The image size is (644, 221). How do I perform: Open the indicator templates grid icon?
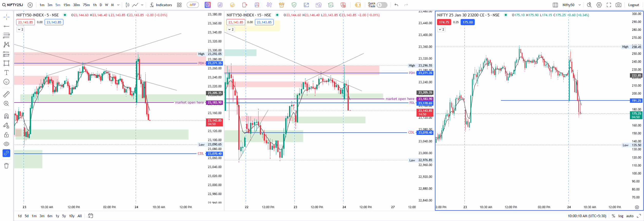coord(179,5)
